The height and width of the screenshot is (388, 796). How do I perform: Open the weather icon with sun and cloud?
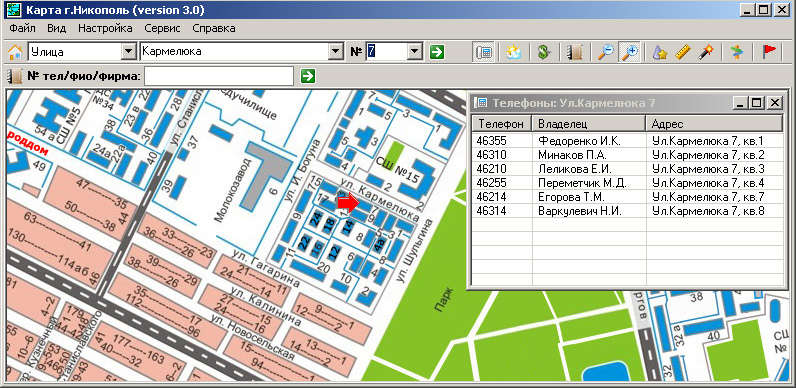click(x=514, y=52)
